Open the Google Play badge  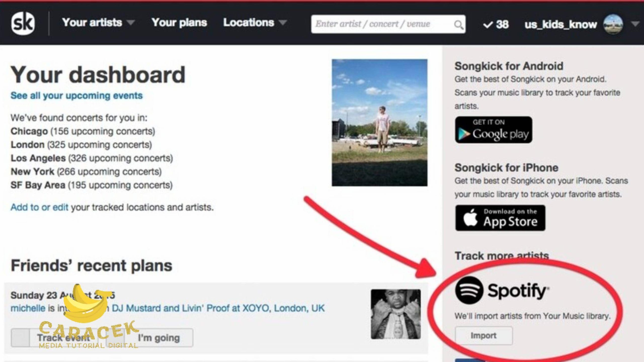pyautogui.click(x=493, y=130)
